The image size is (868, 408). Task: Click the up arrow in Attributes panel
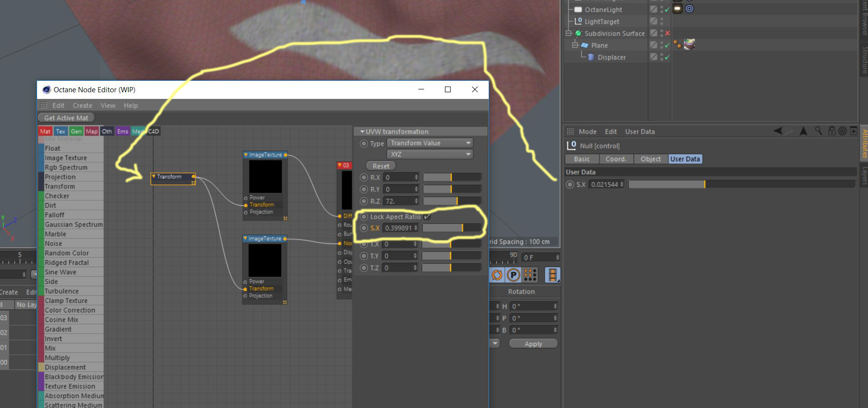pyautogui.click(x=803, y=131)
